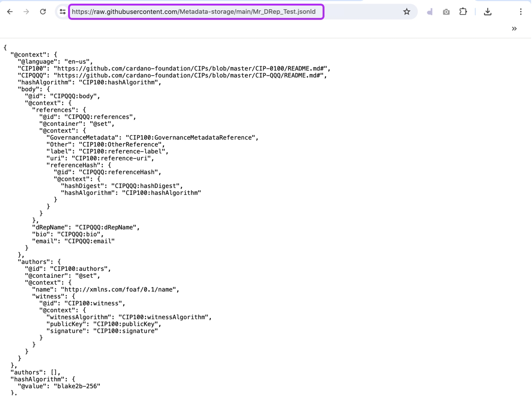This screenshot has height=410, width=532.
Task: Open the site information icon
Action: (63, 12)
